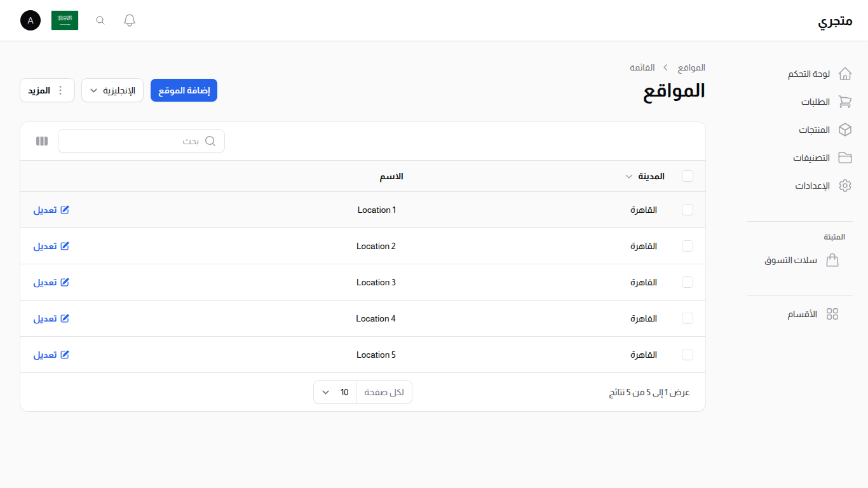Open the الأقسام (Sections) grid icon

tap(833, 314)
